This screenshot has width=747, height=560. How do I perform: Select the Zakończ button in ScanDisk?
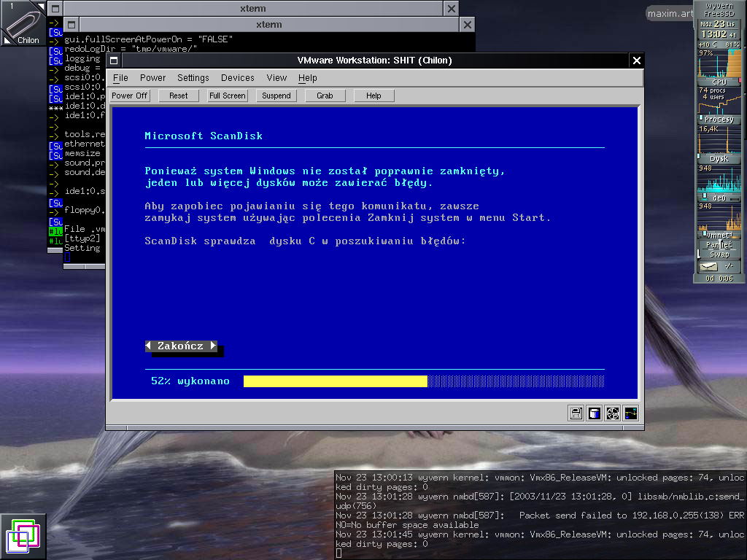[x=181, y=346]
